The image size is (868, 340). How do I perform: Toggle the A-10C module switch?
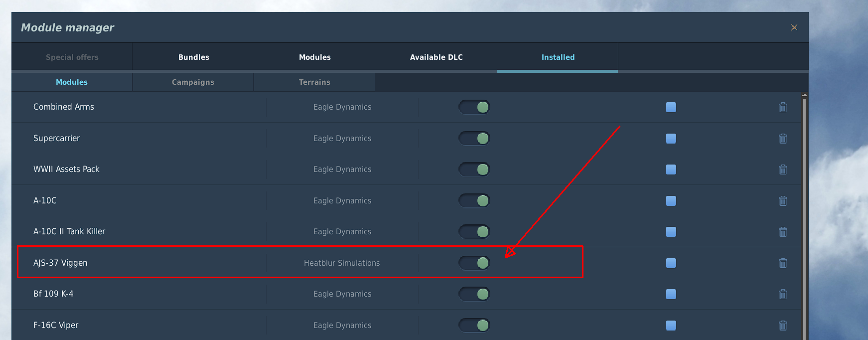[474, 200]
